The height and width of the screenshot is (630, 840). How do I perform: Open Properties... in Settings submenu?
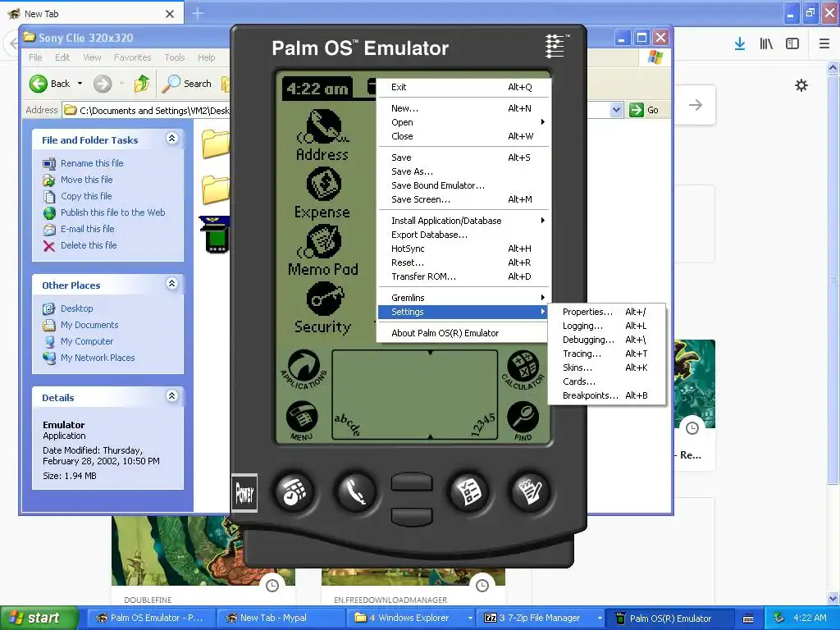coord(606,312)
